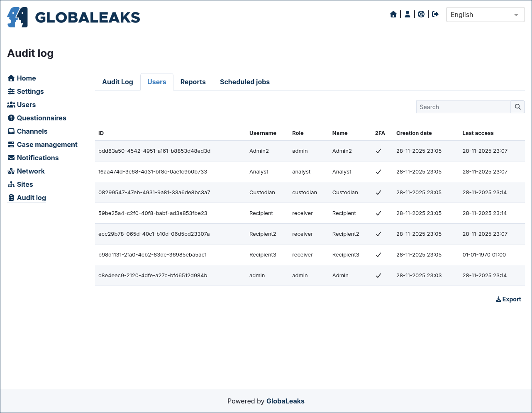
Task: Click creation date 28-11-2025 23:03
Action: 419,276
